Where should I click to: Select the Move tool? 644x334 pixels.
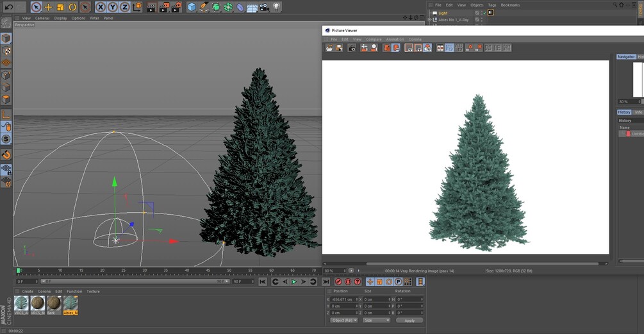click(48, 7)
